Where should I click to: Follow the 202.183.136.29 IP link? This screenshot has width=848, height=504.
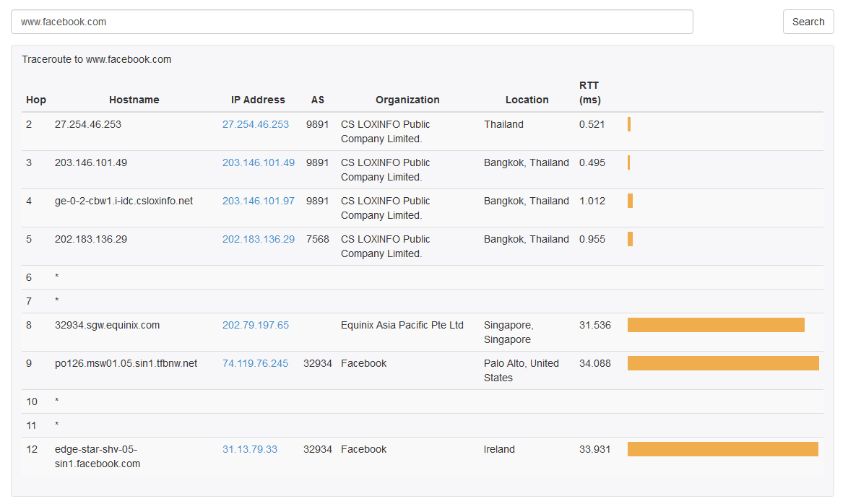[259, 239]
